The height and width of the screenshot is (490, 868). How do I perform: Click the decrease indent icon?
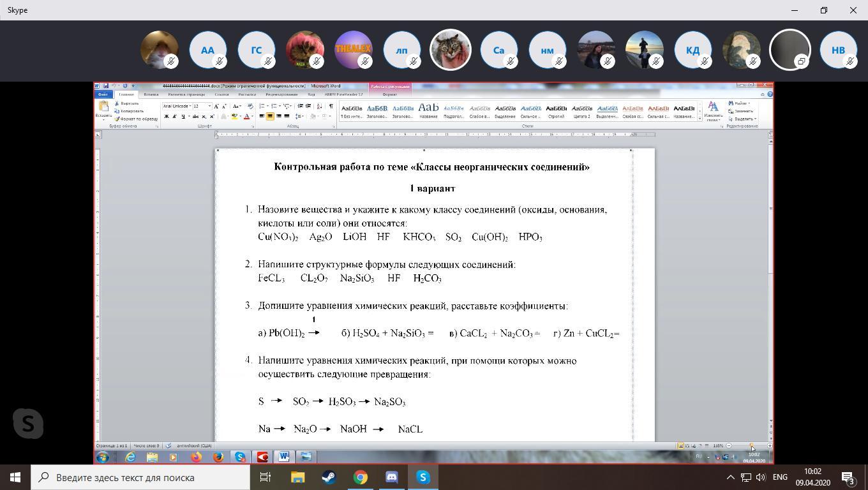pos(301,106)
